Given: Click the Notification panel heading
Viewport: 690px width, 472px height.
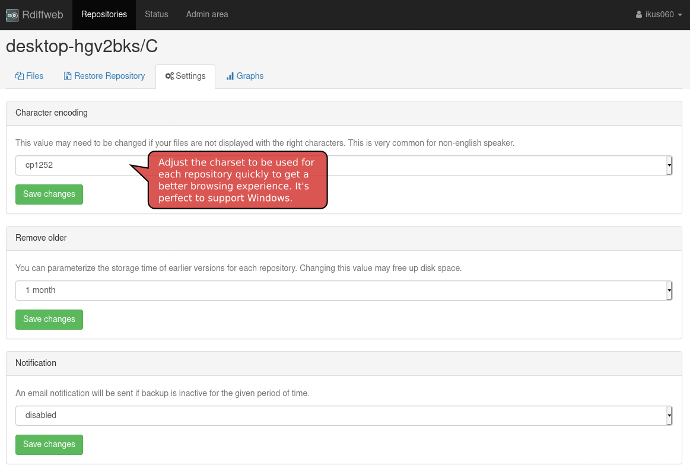Looking at the screenshot, I should [x=36, y=363].
